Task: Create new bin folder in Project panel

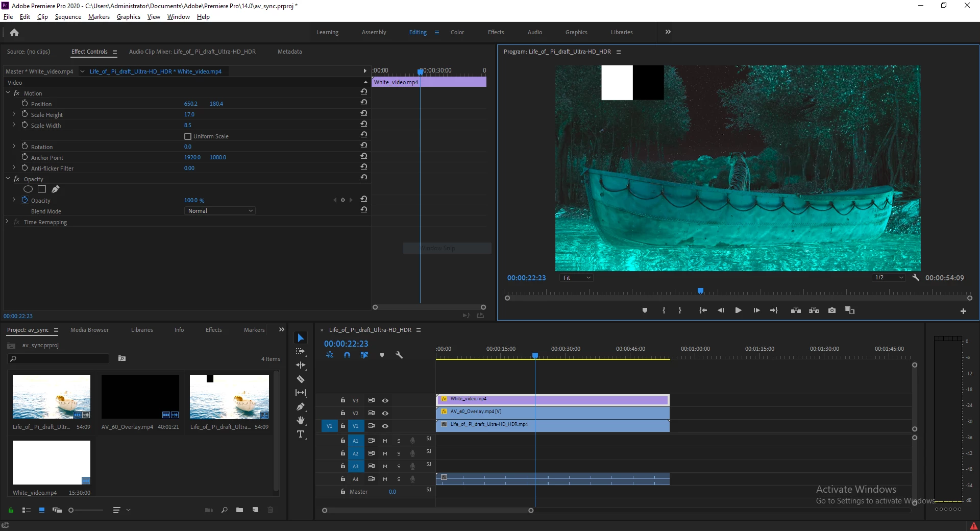Action: click(x=239, y=510)
